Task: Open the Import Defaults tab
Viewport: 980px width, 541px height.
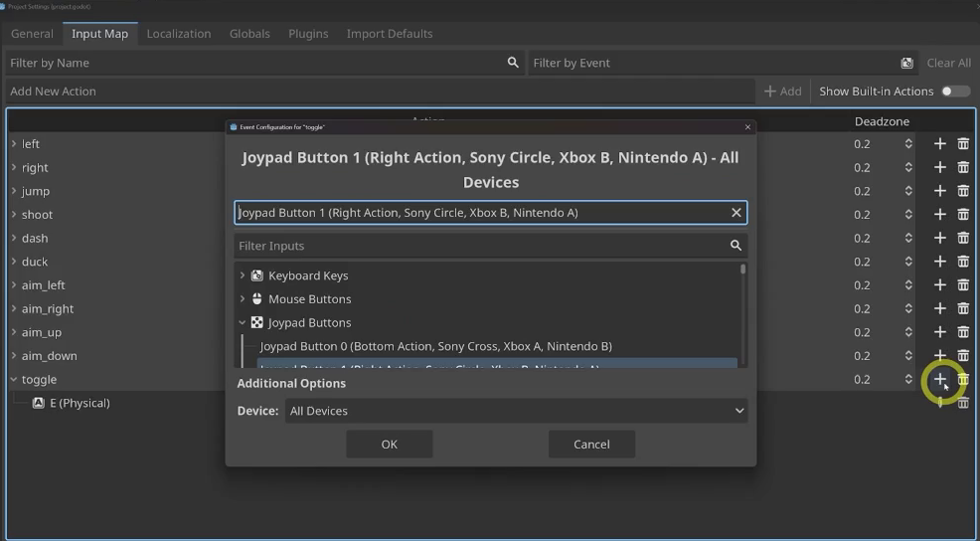Action: point(390,34)
